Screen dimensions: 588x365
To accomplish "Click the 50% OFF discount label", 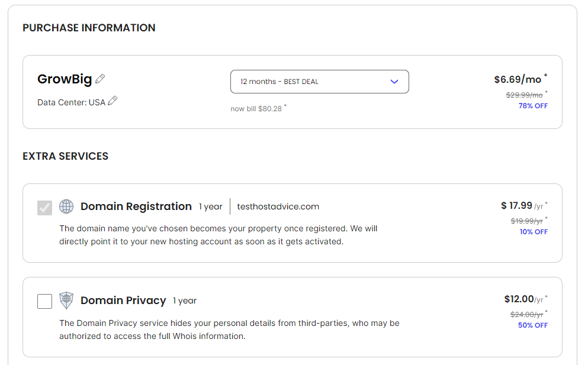I will coord(533,325).
